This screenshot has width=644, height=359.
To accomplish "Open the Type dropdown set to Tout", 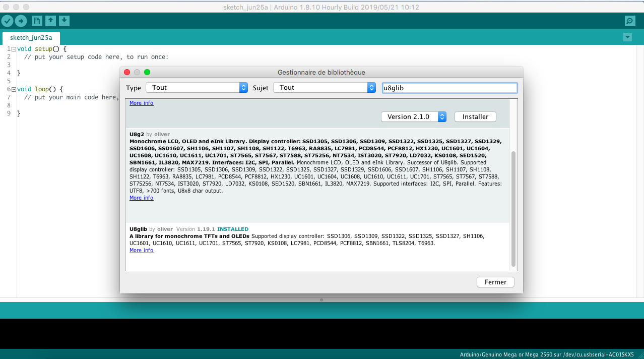I will (x=197, y=88).
